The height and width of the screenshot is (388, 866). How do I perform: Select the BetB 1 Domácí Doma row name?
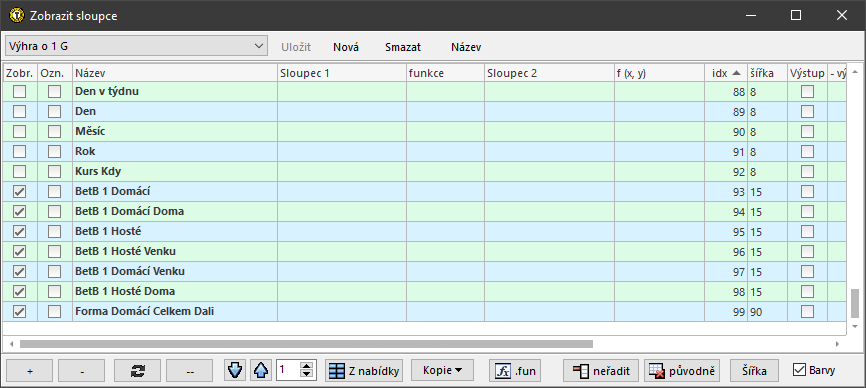(130, 211)
